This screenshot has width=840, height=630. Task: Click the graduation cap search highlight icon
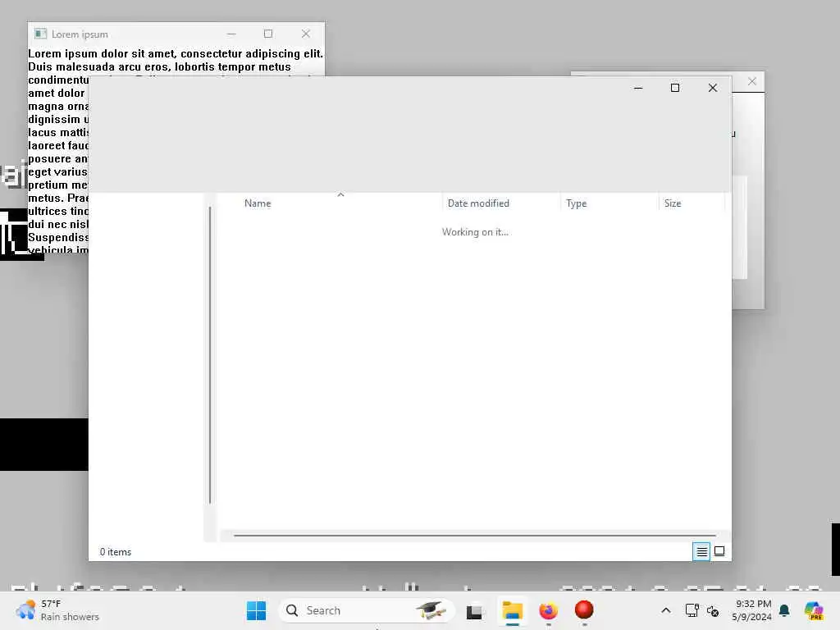coord(431,610)
